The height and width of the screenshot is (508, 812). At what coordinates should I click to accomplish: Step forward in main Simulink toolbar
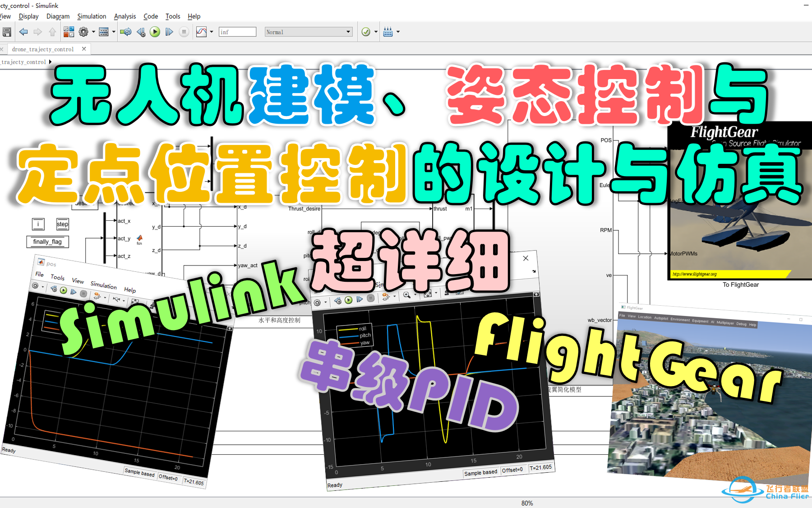pos(169,32)
